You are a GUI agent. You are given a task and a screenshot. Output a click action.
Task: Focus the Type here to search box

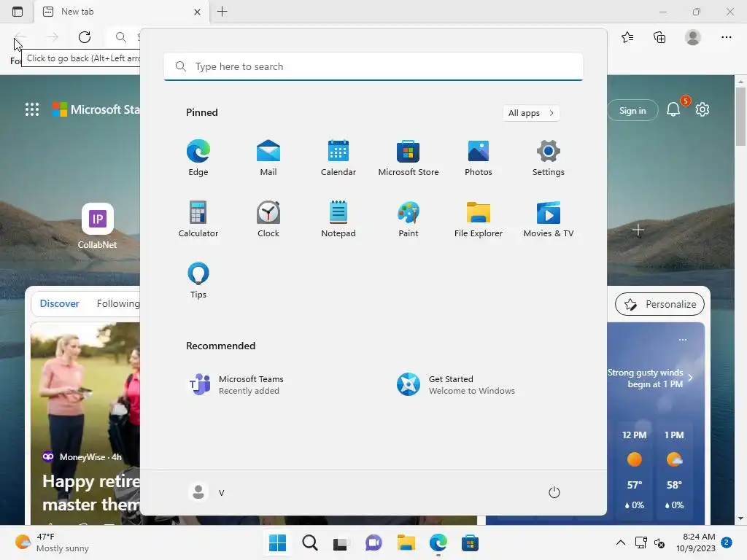click(x=373, y=66)
